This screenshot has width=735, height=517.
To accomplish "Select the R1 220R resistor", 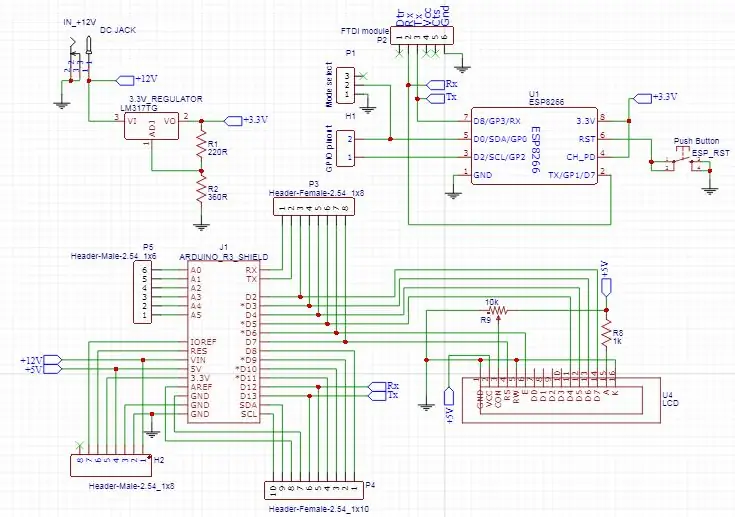I will [x=202, y=145].
